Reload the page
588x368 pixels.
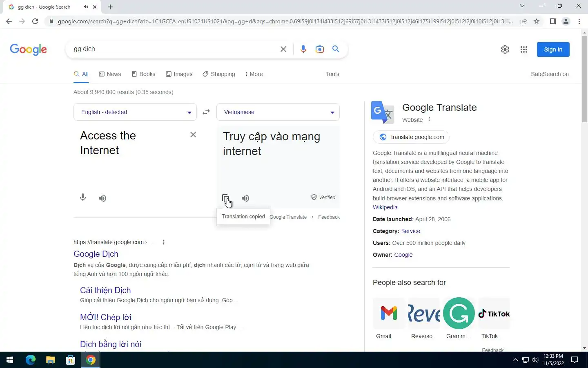[35, 21]
